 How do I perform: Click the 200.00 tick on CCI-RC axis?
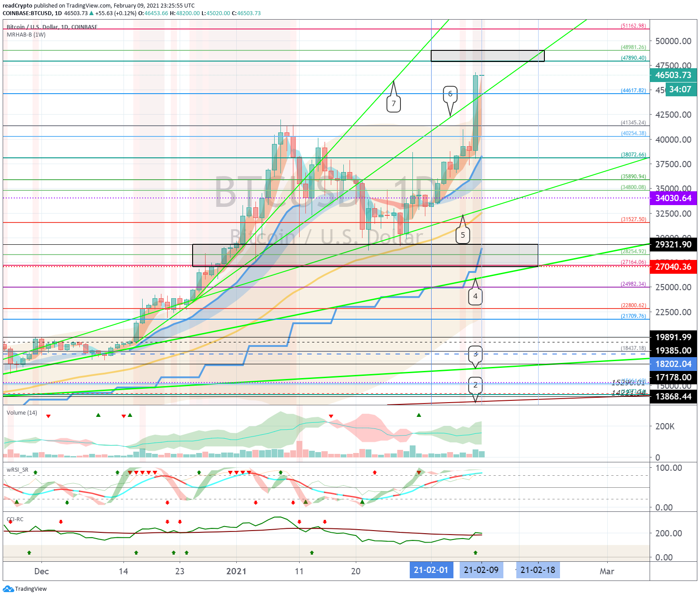[x=668, y=533]
